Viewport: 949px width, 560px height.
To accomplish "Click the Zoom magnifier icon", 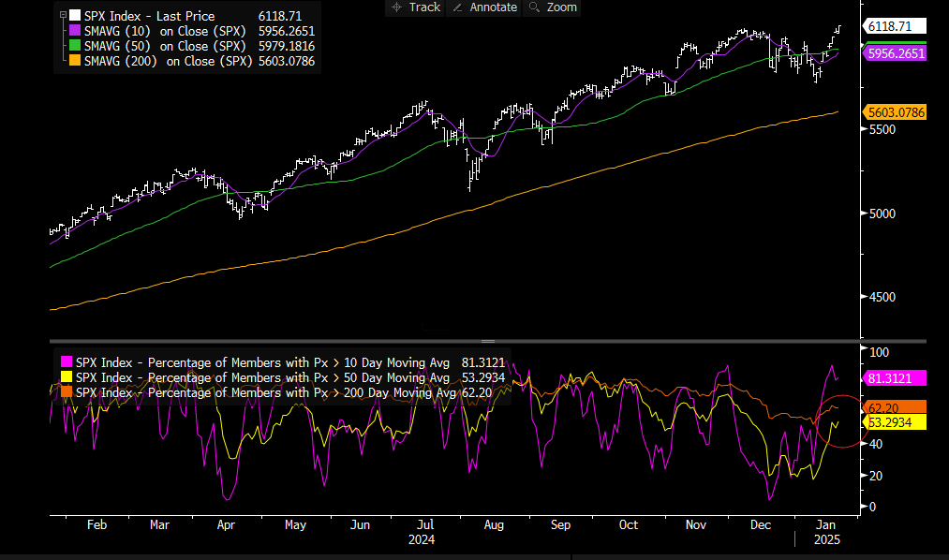I will [x=534, y=7].
